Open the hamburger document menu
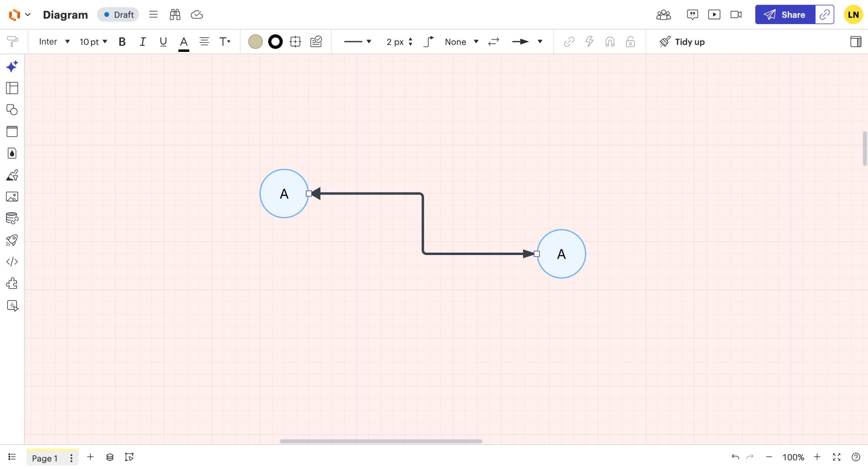The width and height of the screenshot is (868, 469). point(153,15)
